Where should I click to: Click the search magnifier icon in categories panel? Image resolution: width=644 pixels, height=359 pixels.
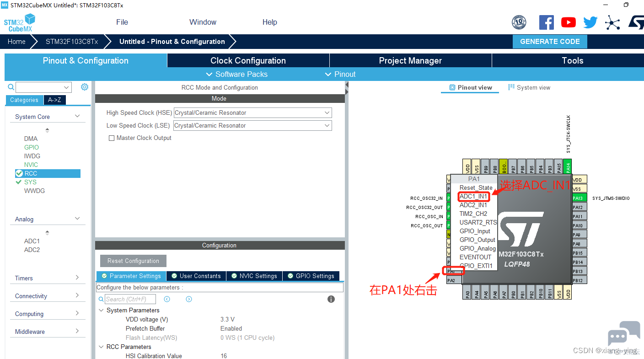tap(11, 87)
